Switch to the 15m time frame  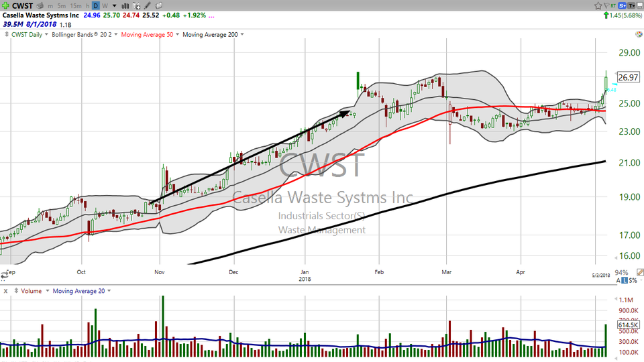click(x=76, y=6)
